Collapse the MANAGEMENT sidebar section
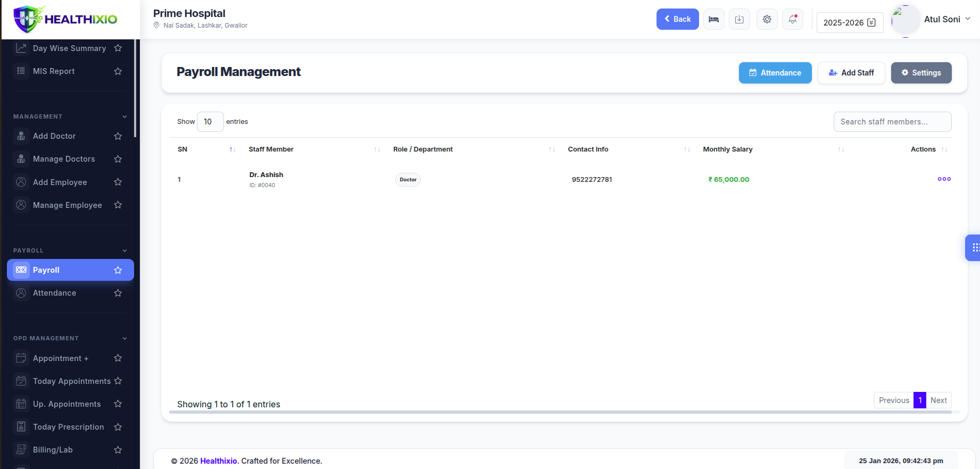 click(x=124, y=116)
